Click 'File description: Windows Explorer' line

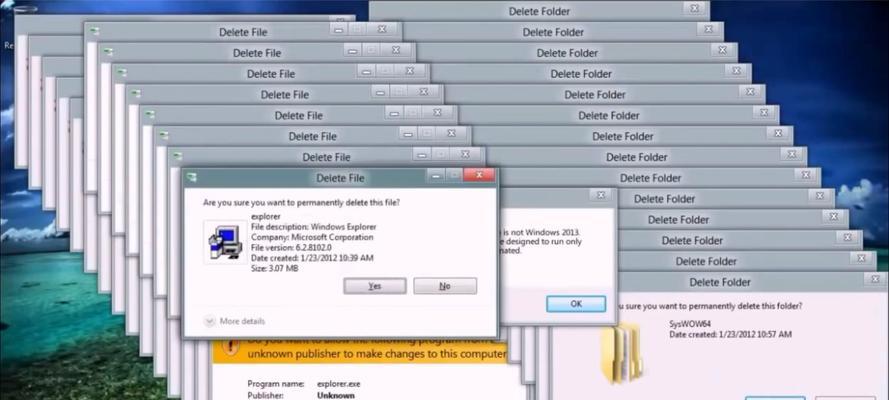[x=314, y=227]
